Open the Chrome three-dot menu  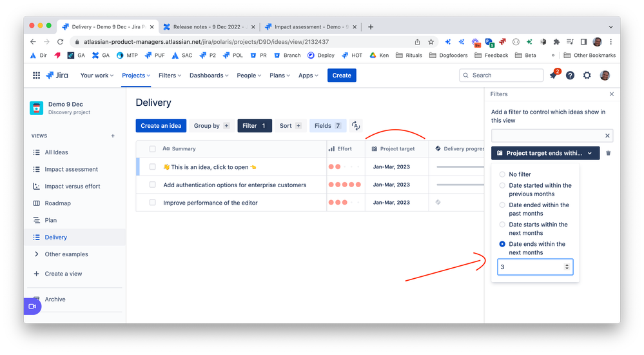coord(610,41)
